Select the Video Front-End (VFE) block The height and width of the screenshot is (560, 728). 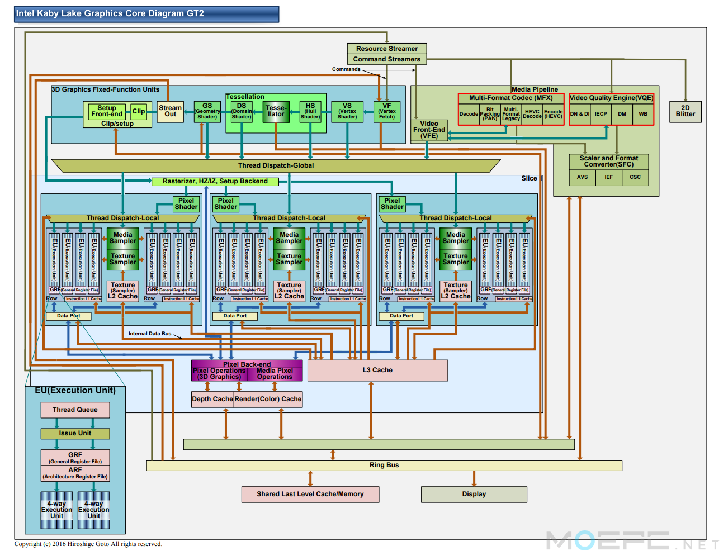pos(429,130)
